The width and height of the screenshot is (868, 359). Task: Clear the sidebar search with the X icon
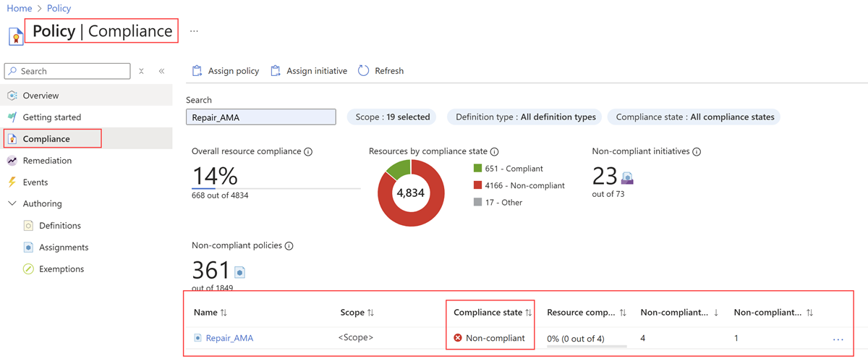(x=141, y=71)
